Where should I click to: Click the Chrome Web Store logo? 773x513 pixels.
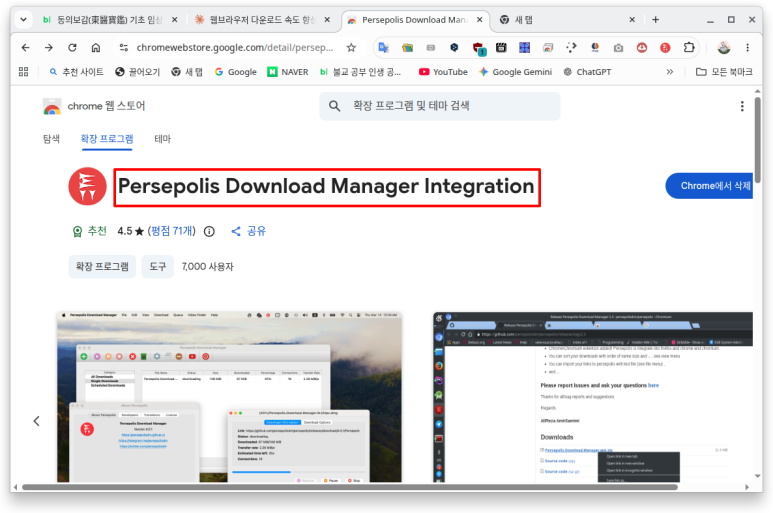click(x=52, y=106)
